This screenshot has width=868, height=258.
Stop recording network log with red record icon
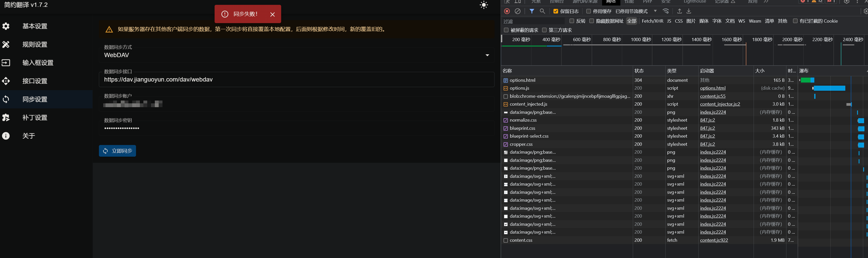(507, 11)
